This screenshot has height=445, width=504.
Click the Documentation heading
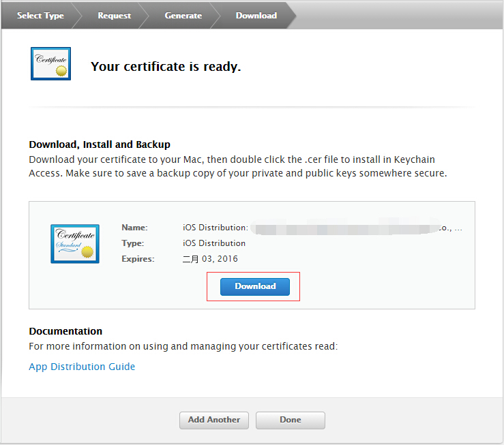(65, 331)
